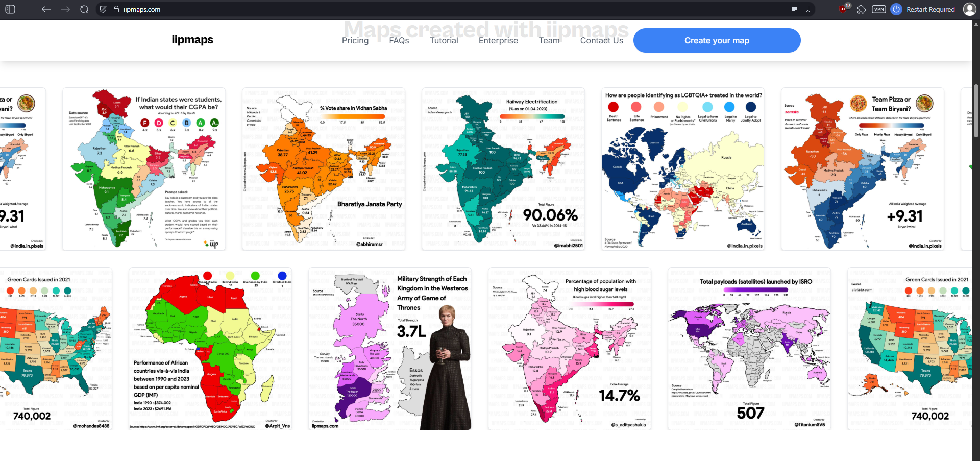Screen dimensions: 980x461
Task: Click the 14.7% India average figure
Action: 619,396
